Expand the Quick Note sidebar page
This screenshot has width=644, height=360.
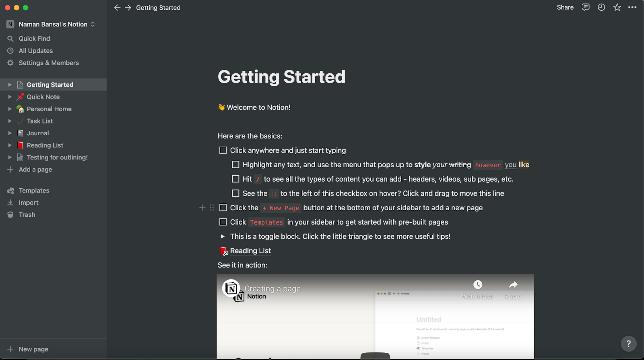click(10, 97)
